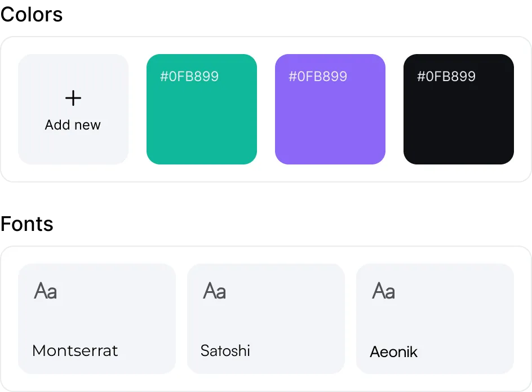This screenshot has width=532, height=392.
Task: Click the hex code on the black swatch
Action: tap(446, 77)
